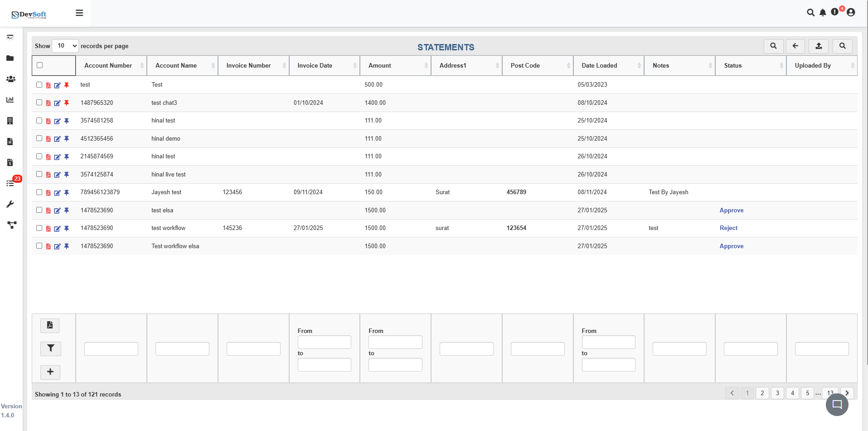Click the plus icon below the filter

(x=50, y=372)
